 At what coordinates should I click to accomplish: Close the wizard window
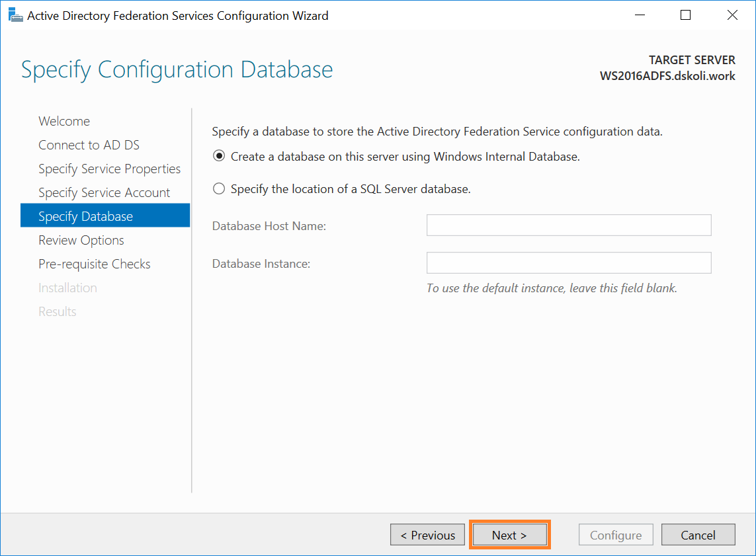732,15
